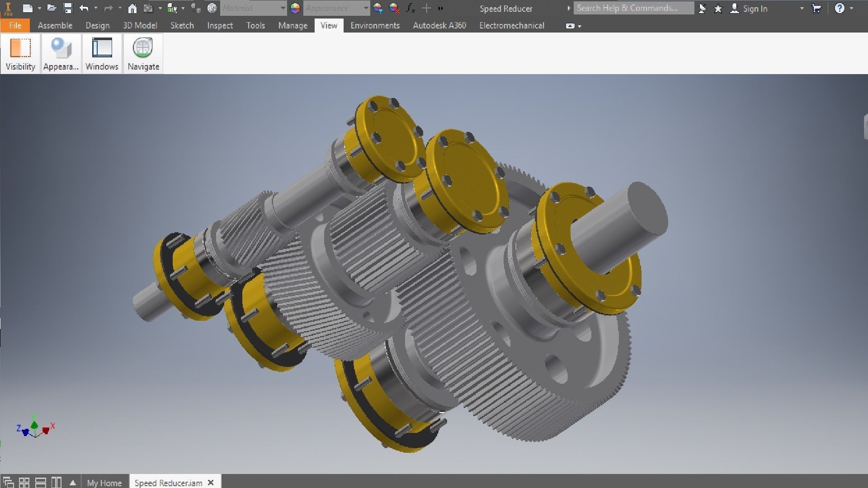Image resolution: width=868 pixels, height=488 pixels.
Task: Click the Undo arrow icon
Action: point(84,8)
